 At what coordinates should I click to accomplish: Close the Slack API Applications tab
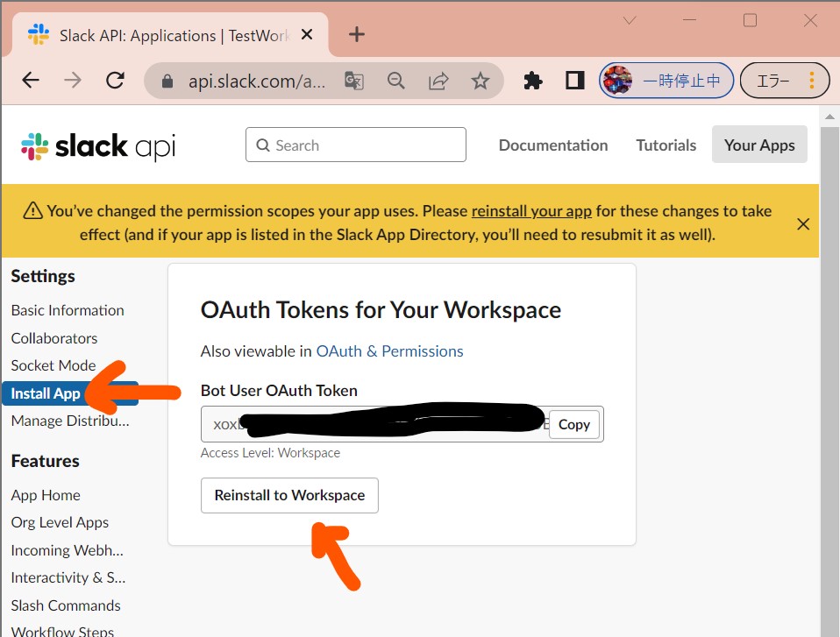(307, 35)
